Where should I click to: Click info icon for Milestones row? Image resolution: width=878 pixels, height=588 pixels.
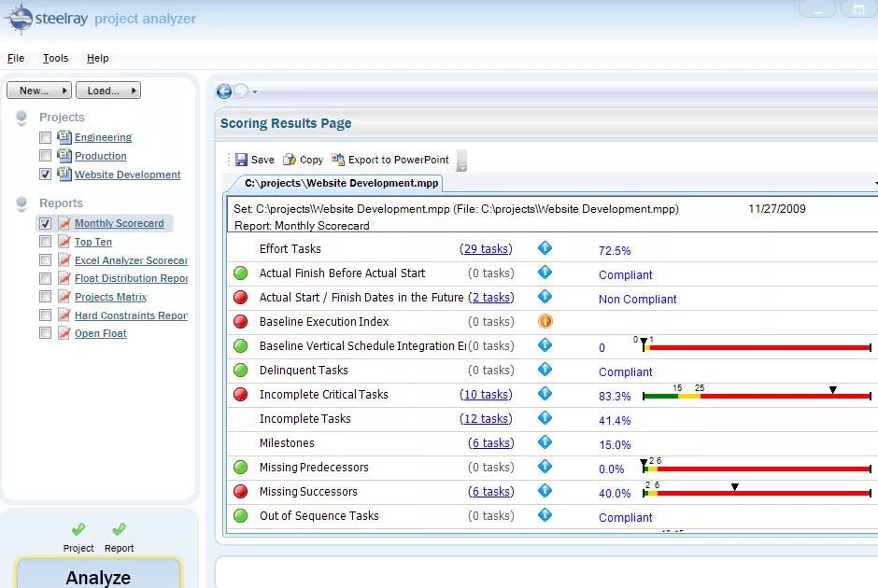(545, 442)
